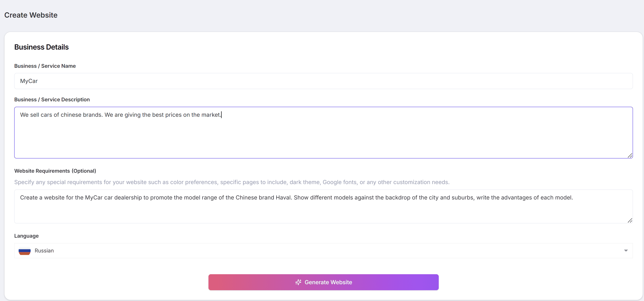644x301 pixels.
Task: Click the Create Website page heading
Action: point(31,15)
